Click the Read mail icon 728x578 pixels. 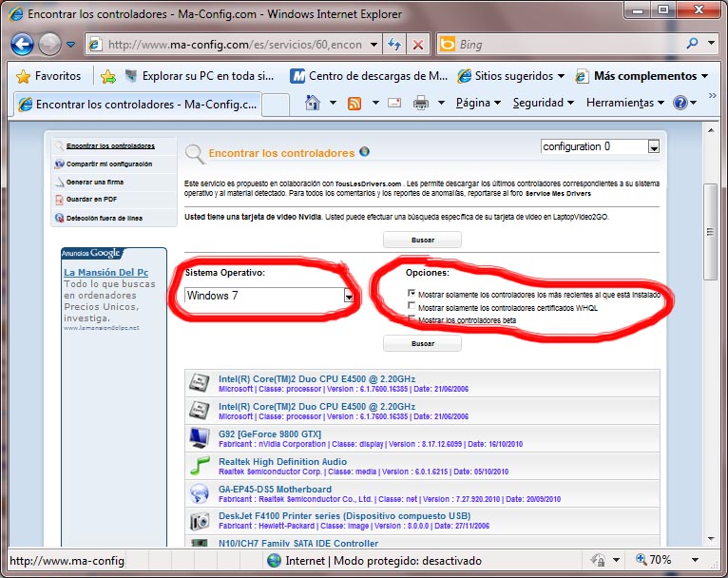point(394,103)
